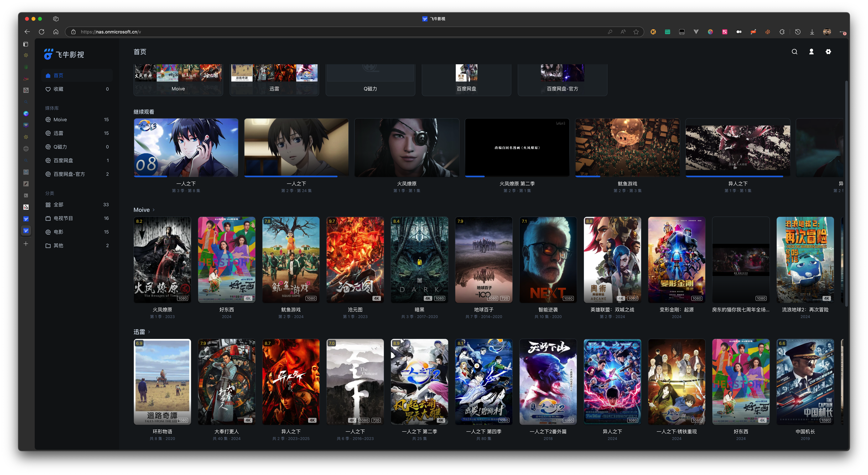Image resolution: width=868 pixels, height=475 pixels.
Task: Open the 环形物语 poster
Action: tap(162, 382)
